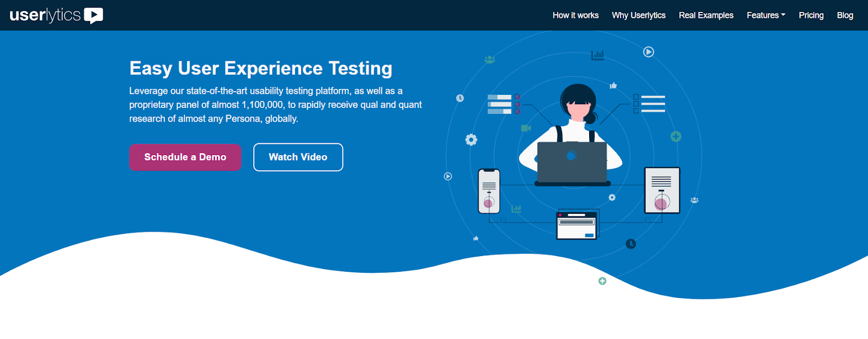The width and height of the screenshot is (868, 339).
Task: Click the woman with laptop illustration
Action: click(x=571, y=136)
